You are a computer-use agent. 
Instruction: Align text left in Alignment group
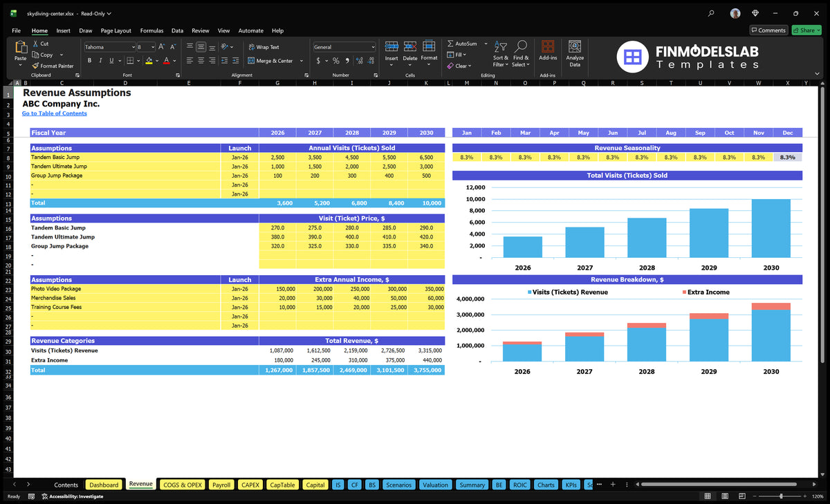coord(190,61)
